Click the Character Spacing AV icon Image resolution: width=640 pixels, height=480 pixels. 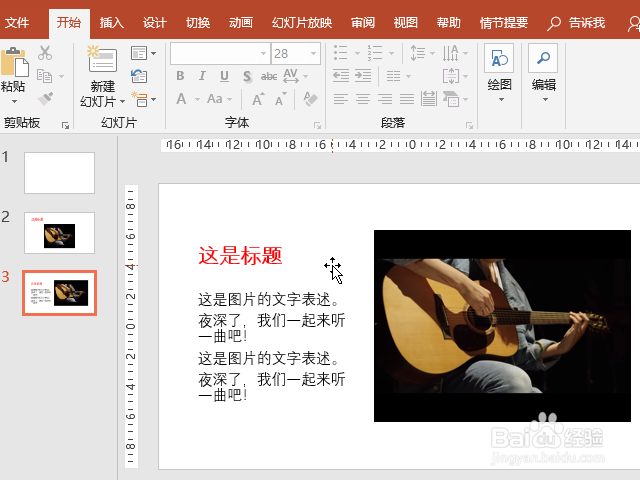coord(291,76)
